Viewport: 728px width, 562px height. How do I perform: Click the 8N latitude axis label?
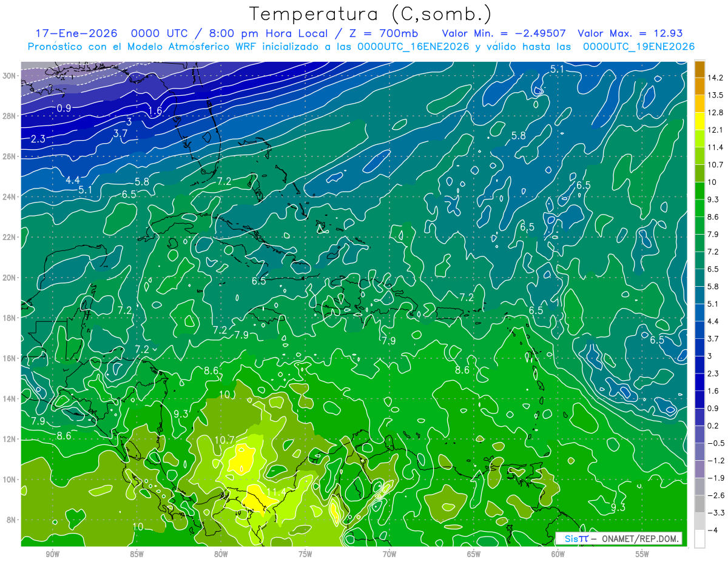(12, 520)
